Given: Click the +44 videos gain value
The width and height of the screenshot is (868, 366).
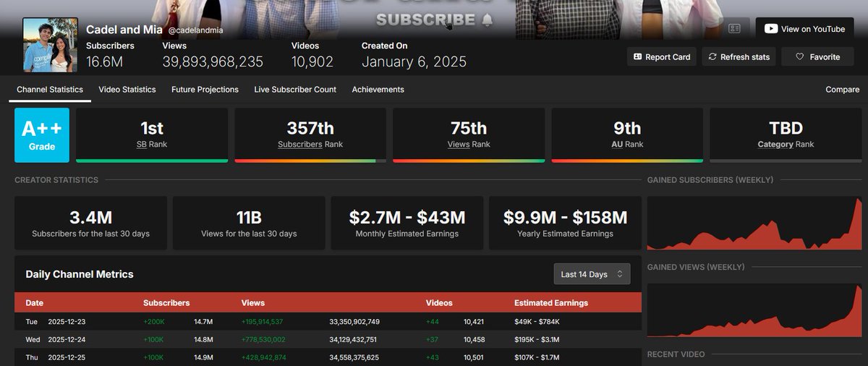Looking at the screenshot, I should [x=433, y=321].
